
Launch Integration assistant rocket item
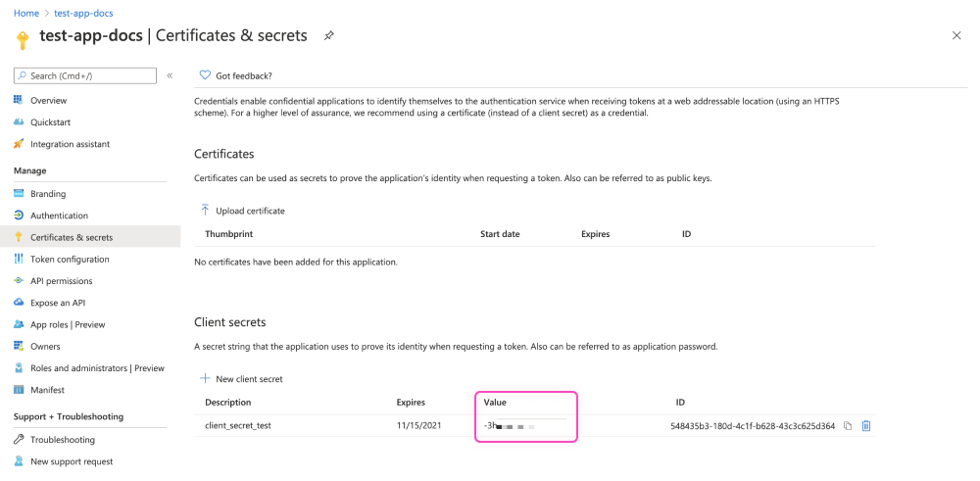click(70, 144)
